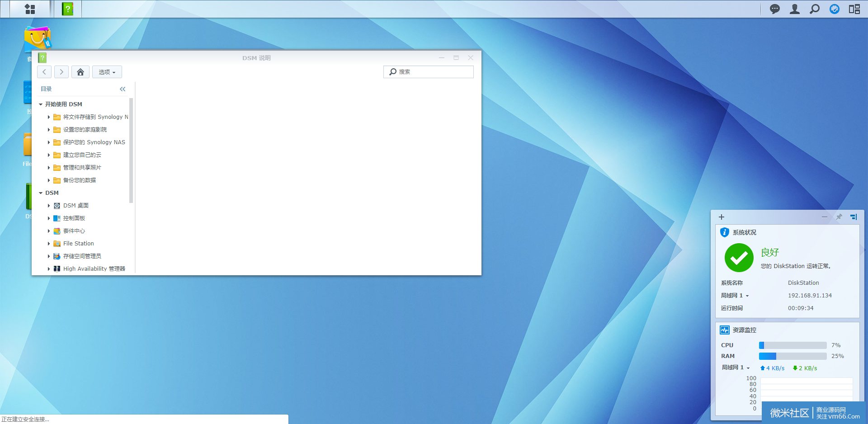The height and width of the screenshot is (424, 868).
Task: Select the High Availability 管理器 topic
Action: click(x=94, y=269)
